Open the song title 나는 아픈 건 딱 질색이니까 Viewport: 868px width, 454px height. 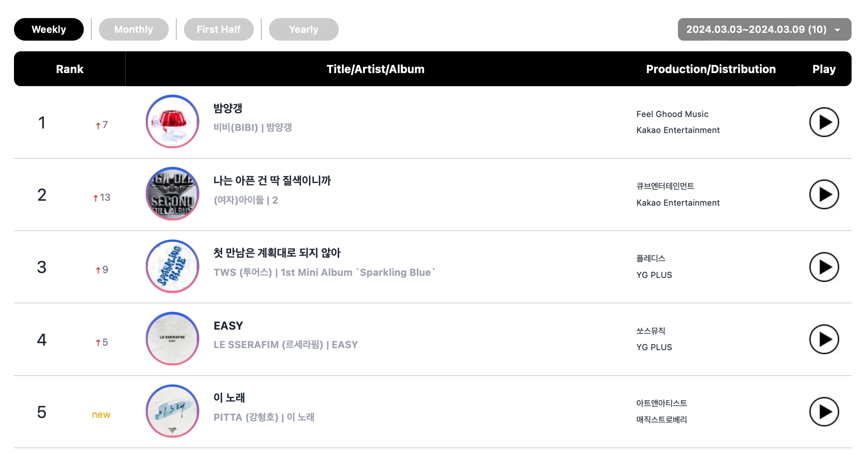[272, 181]
